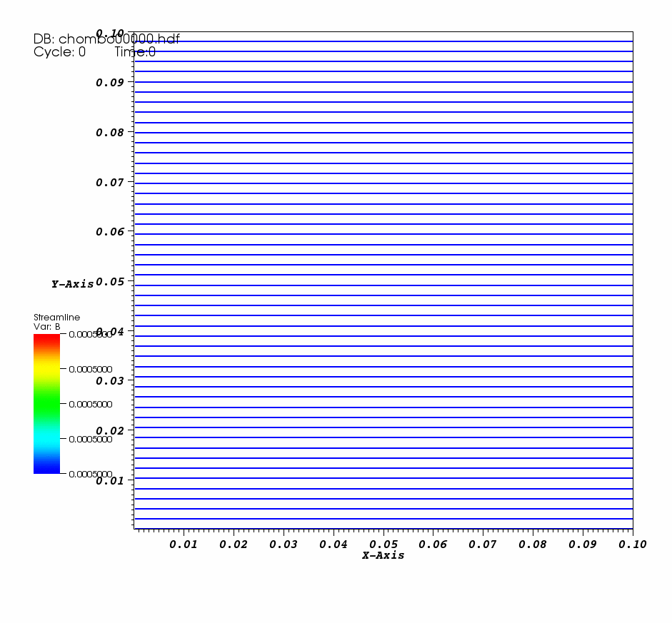Click the 0.09 tick label on X-axis

(583, 545)
